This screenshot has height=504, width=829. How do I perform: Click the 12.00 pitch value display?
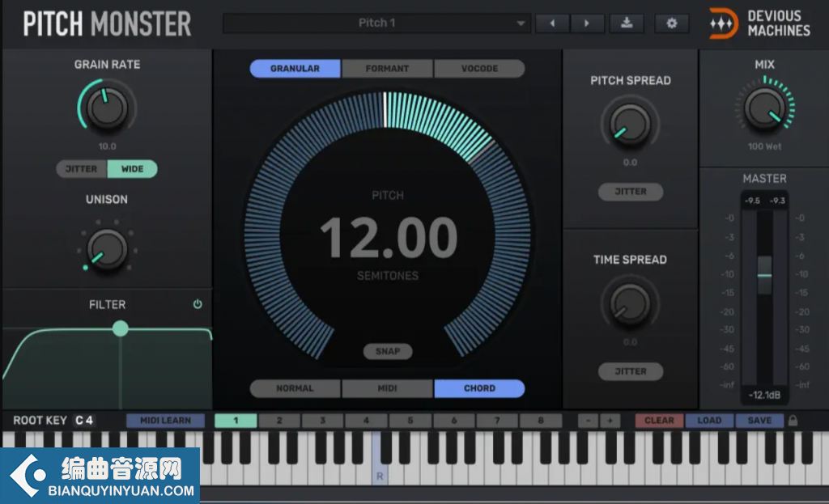click(x=389, y=238)
